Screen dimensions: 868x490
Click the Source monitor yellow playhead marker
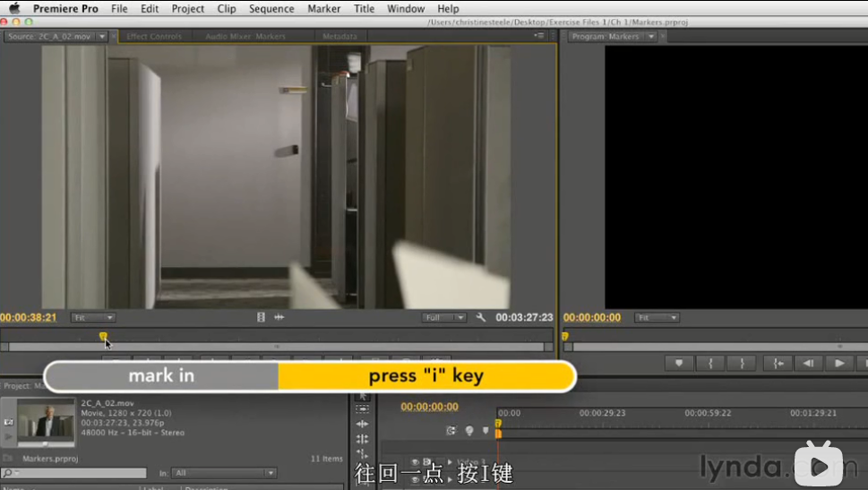coord(103,337)
